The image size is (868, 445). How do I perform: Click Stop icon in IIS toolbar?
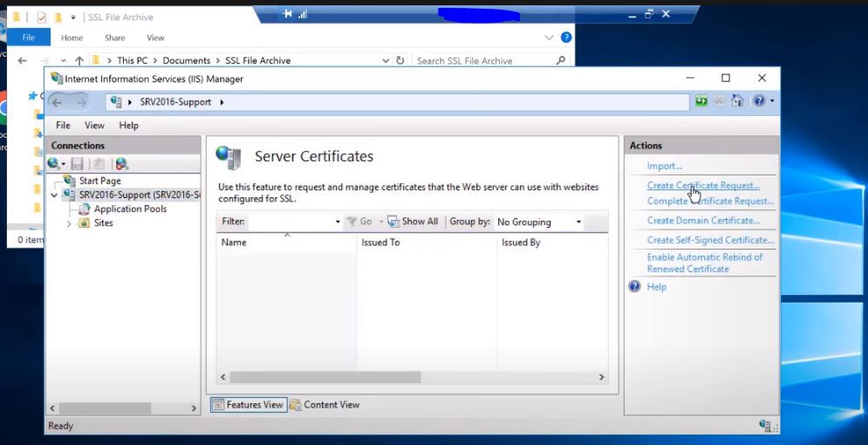pyautogui.click(x=719, y=101)
